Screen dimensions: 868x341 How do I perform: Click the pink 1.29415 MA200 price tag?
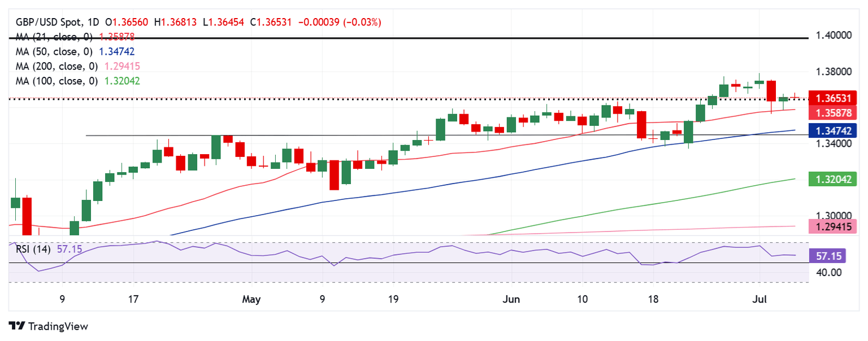pos(834,227)
